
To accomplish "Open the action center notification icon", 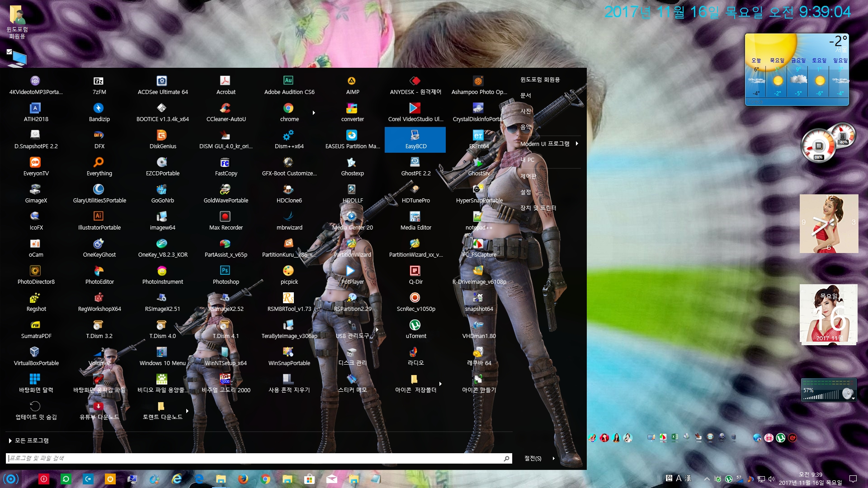I will 853,479.
